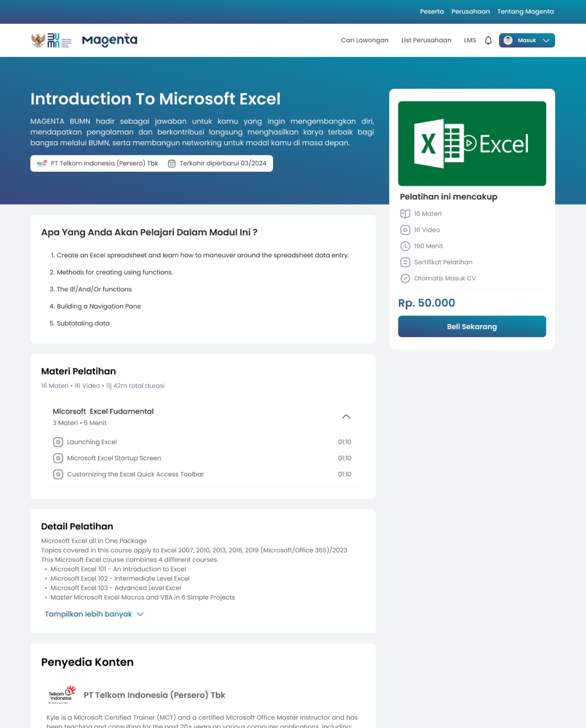Click the book icon next to 16 Materi
Image resolution: width=586 pixels, height=728 pixels.
click(405, 214)
